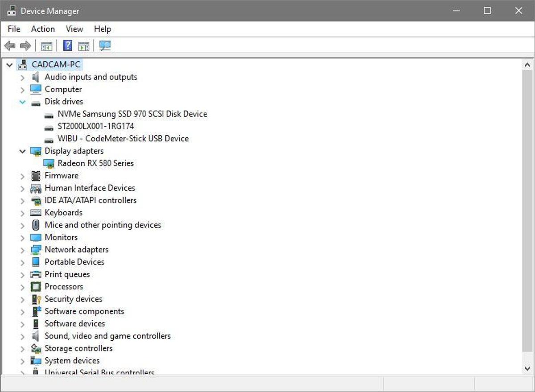Open Help via blue question mark icon
The width and height of the screenshot is (535, 392).
(x=68, y=45)
